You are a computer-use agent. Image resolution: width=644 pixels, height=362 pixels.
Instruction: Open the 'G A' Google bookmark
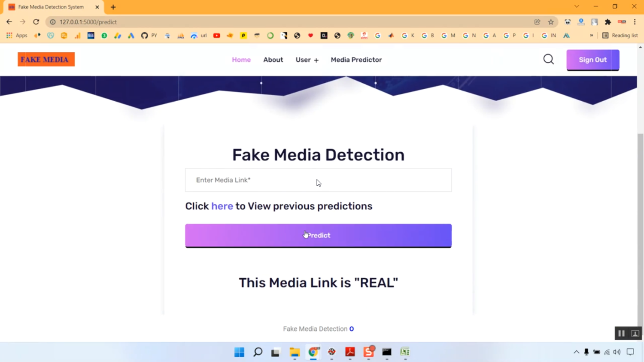pyautogui.click(x=489, y=36)
